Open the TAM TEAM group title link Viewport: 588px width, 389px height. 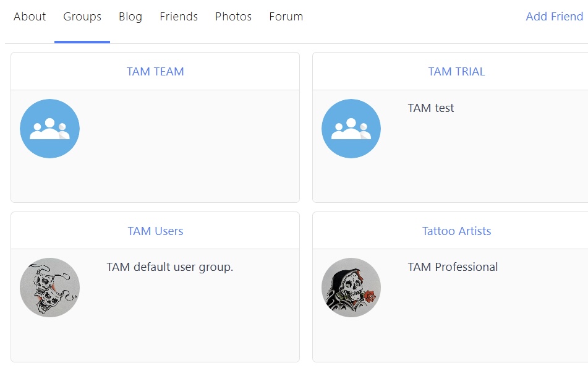[155, 72]
